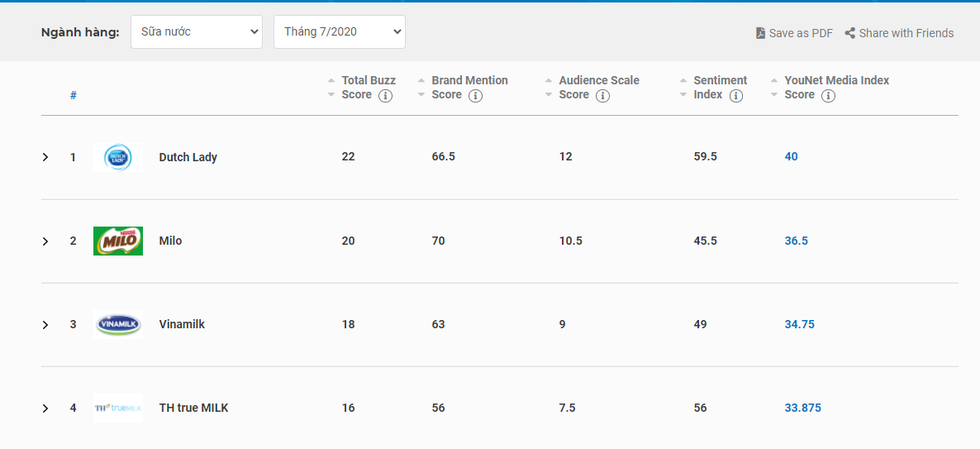Open Dutch Lady's YouNet Media Index score 40

tap(791, 156)
